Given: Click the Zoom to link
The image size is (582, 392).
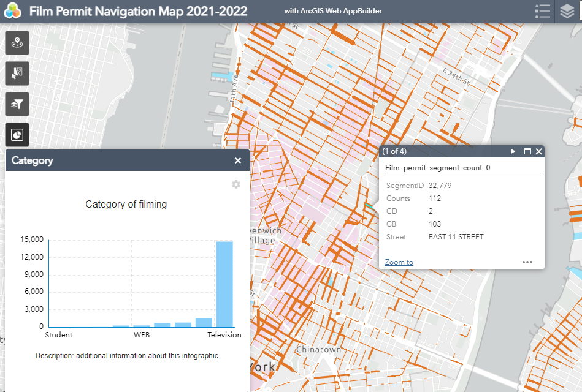Looking at the screenshot, I should point(399,262).
